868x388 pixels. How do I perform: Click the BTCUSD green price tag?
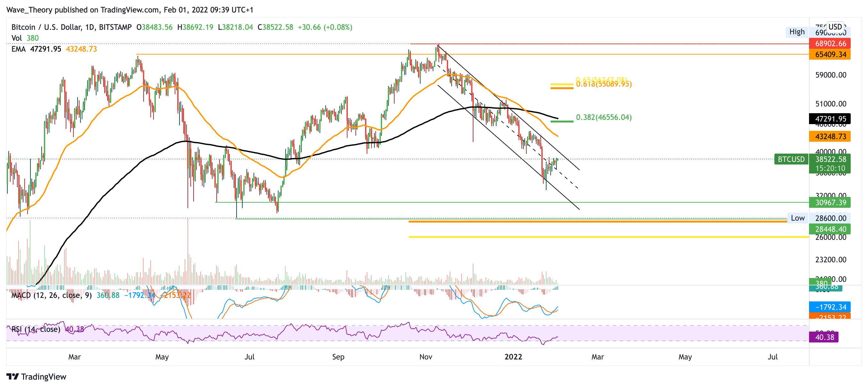(x=791, y=159)
